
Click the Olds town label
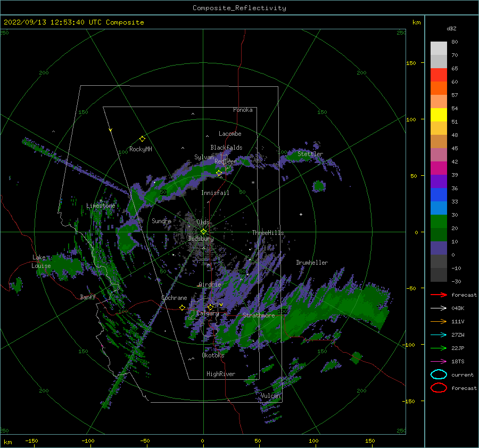pyautogui.click(x=203, y=222)
